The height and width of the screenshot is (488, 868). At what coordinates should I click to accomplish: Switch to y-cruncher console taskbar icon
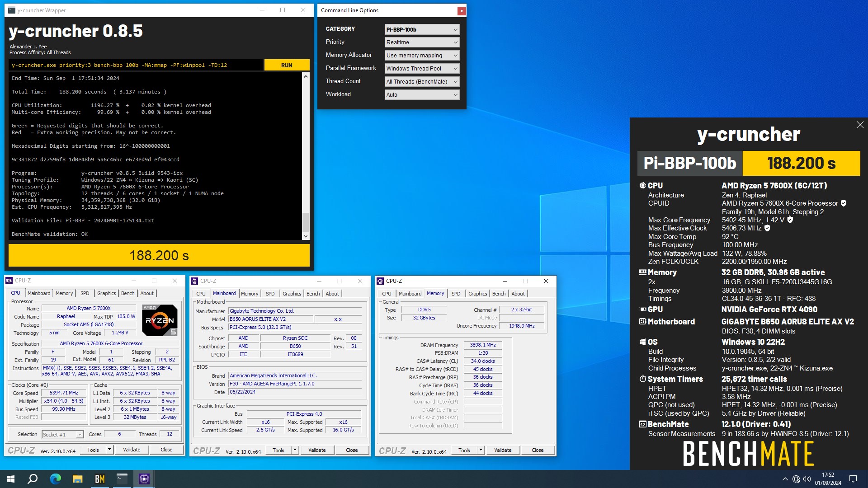click(122, 479)
